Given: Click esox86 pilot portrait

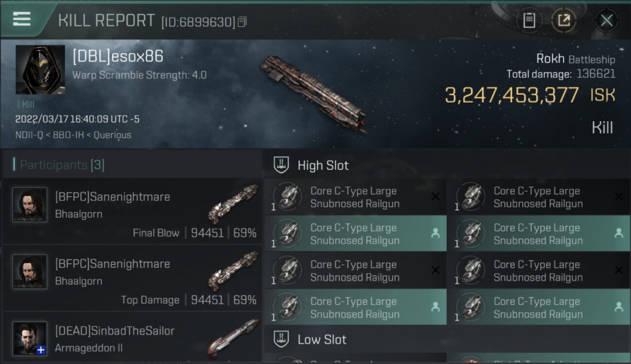Looking at the screenshot, I should tap(40, 70).
